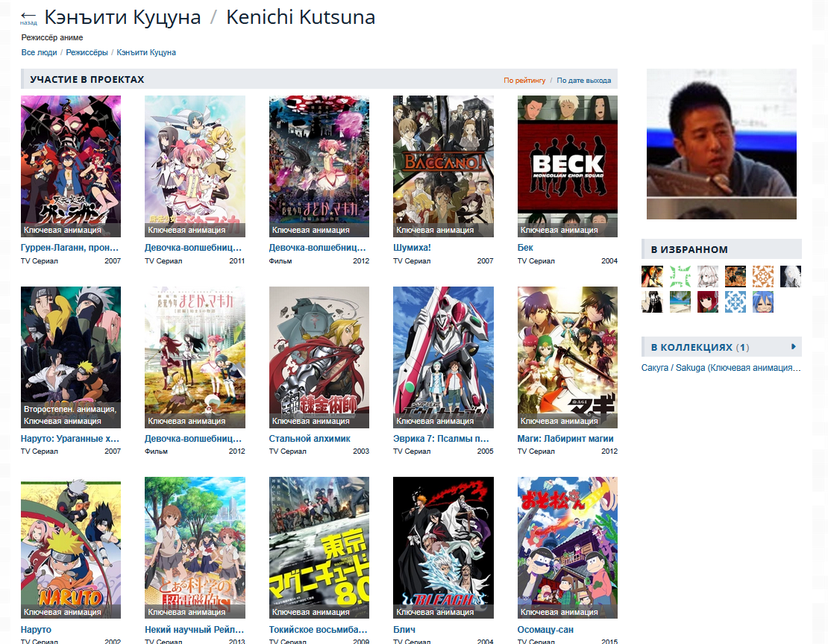Click title link Бек

tap(525, 247)
